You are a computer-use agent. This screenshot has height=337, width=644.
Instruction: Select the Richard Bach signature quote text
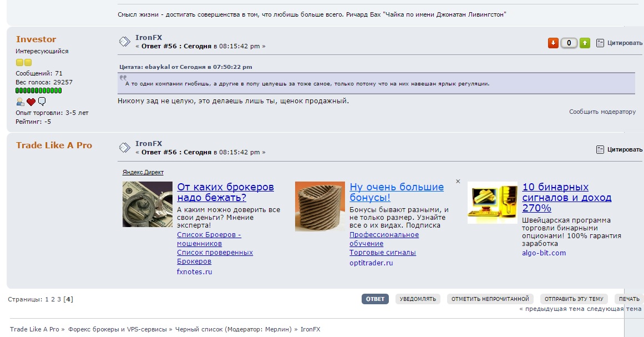click(312, 14)
